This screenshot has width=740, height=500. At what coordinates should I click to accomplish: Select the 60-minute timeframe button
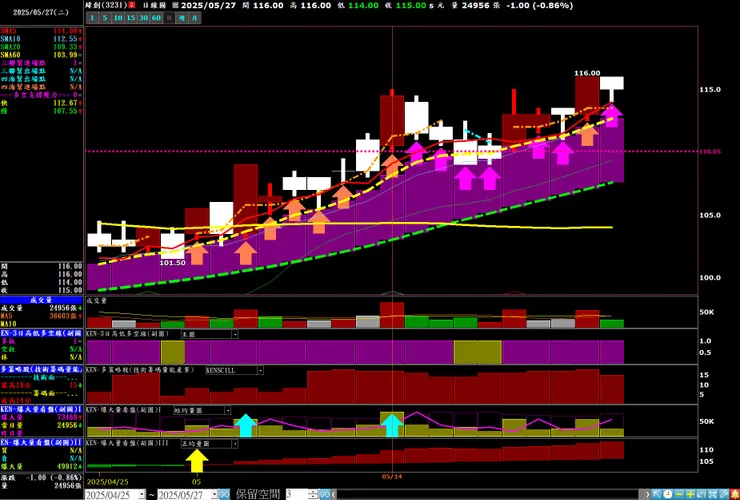pyautogui.click(x=156, y=18)
